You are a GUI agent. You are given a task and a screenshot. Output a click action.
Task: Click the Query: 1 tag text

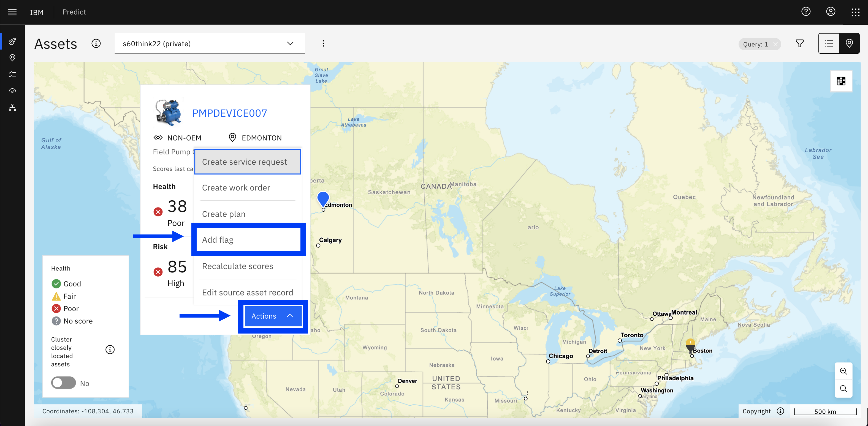tap(755, 44)
